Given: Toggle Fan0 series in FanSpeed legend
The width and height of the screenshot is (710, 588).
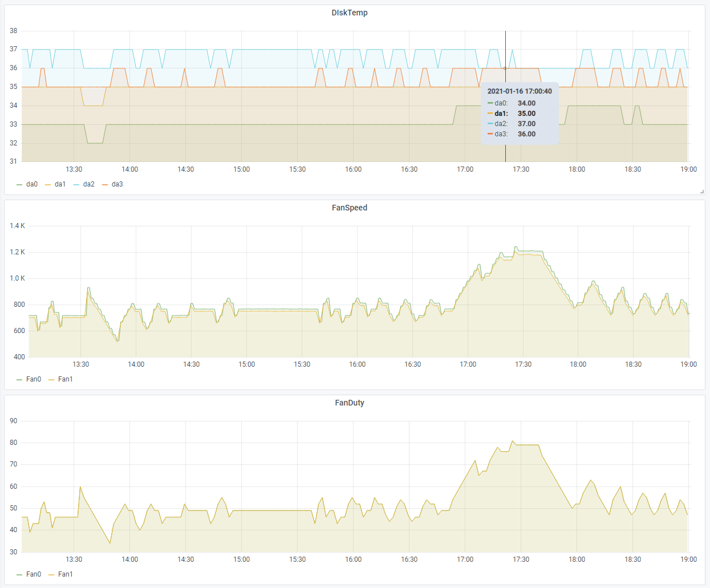Looking at the screenshot, I should [33, 379].
